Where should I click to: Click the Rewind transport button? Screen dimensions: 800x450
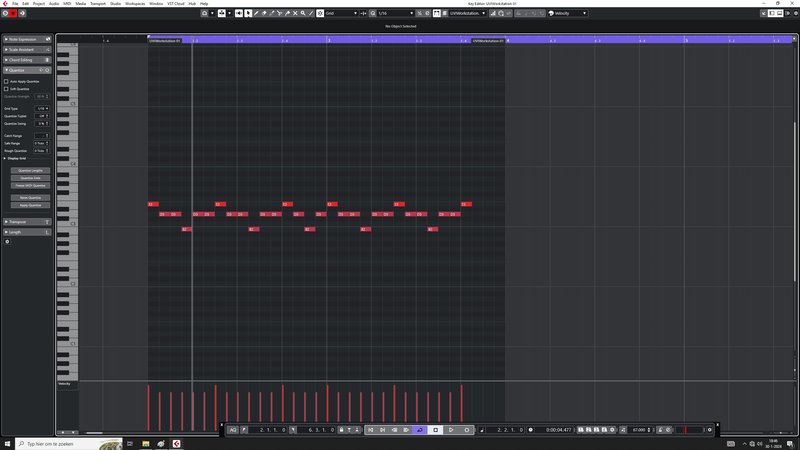(394, 430)
